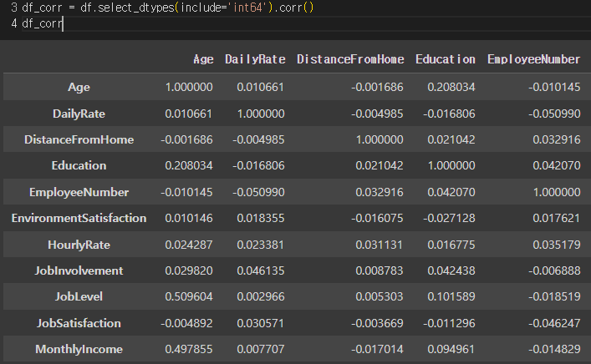Click the 0.497855 MonthlyIncome-Age cell
The image size is (591, 364).
(189, 349)
